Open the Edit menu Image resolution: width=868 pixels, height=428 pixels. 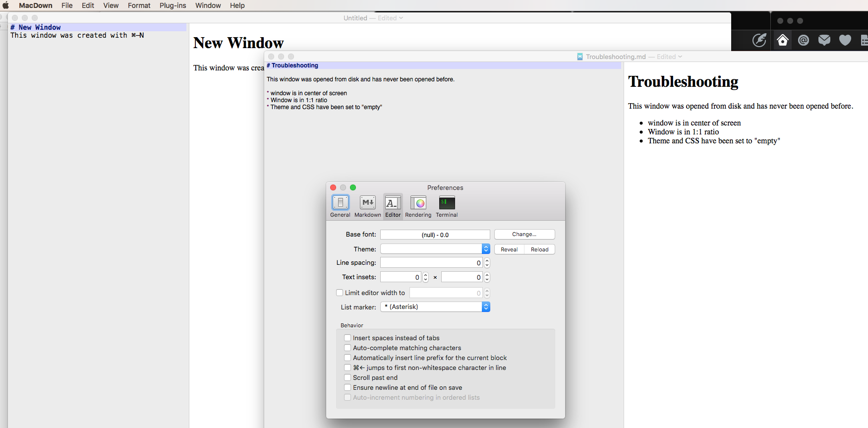click(x=88, y=5)
